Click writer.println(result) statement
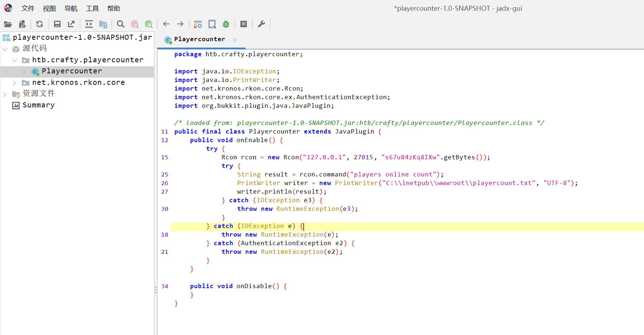 click(282, 191)
